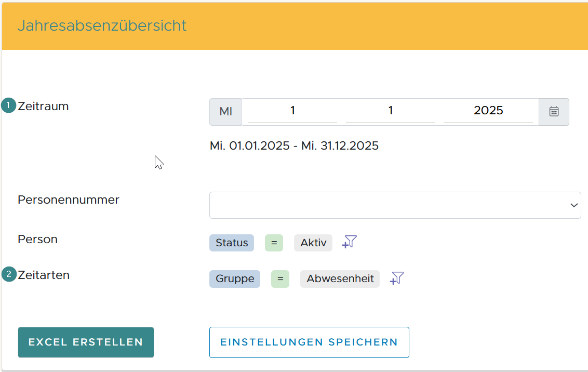
Task: Click the numbered badge 1 beside Zeitraum
Action: (8, 105)
